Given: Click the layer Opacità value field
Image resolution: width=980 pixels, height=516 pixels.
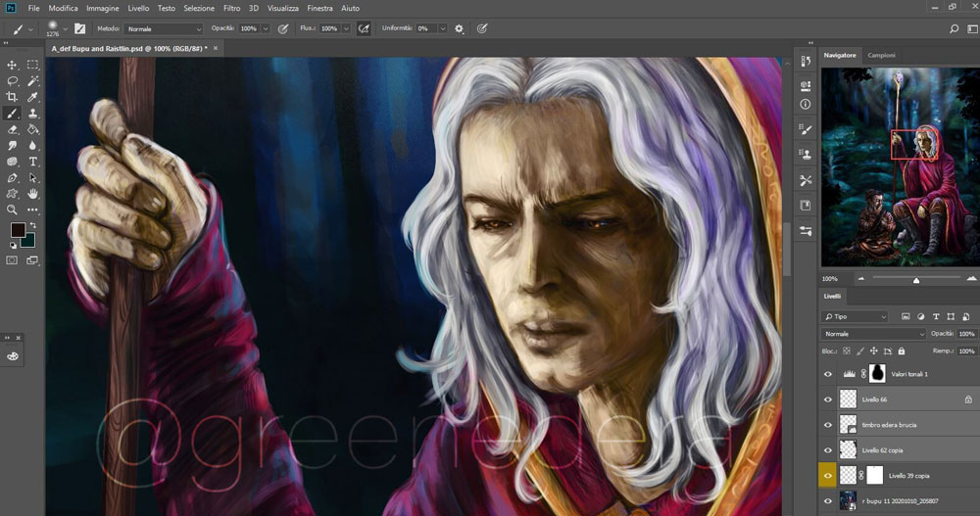Looking at the screenshot, I should coord(967,334).
